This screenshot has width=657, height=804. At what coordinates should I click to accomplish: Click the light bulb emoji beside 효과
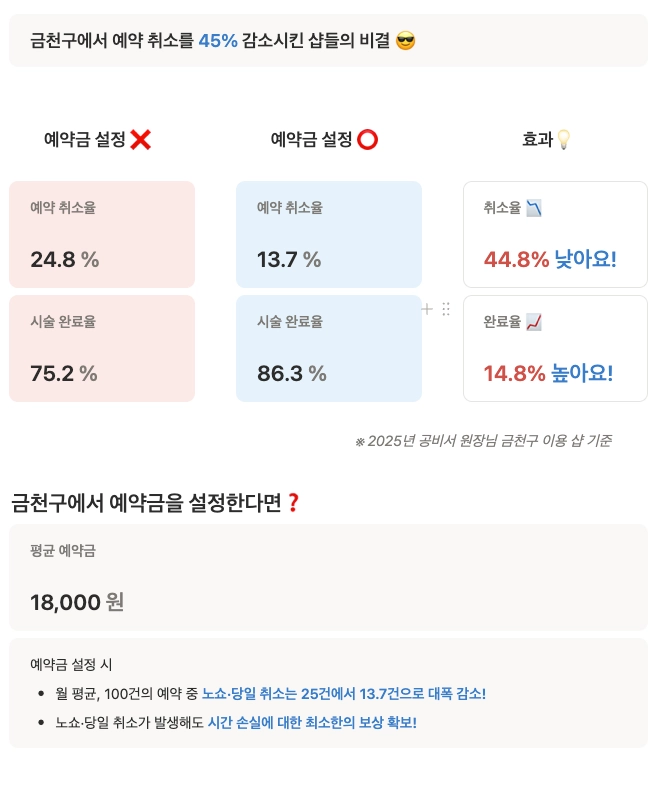pos(563,140)
